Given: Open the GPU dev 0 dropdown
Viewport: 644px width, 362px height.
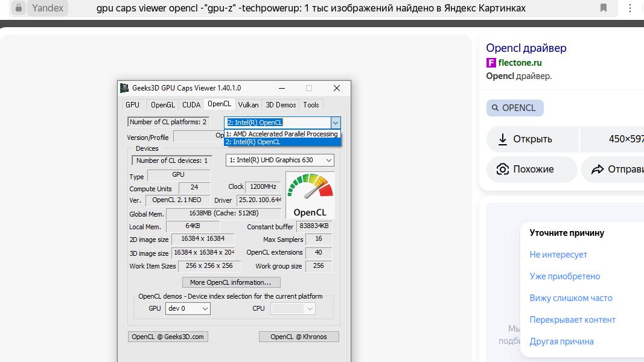Looking at the screenshot, I should 188,308.
